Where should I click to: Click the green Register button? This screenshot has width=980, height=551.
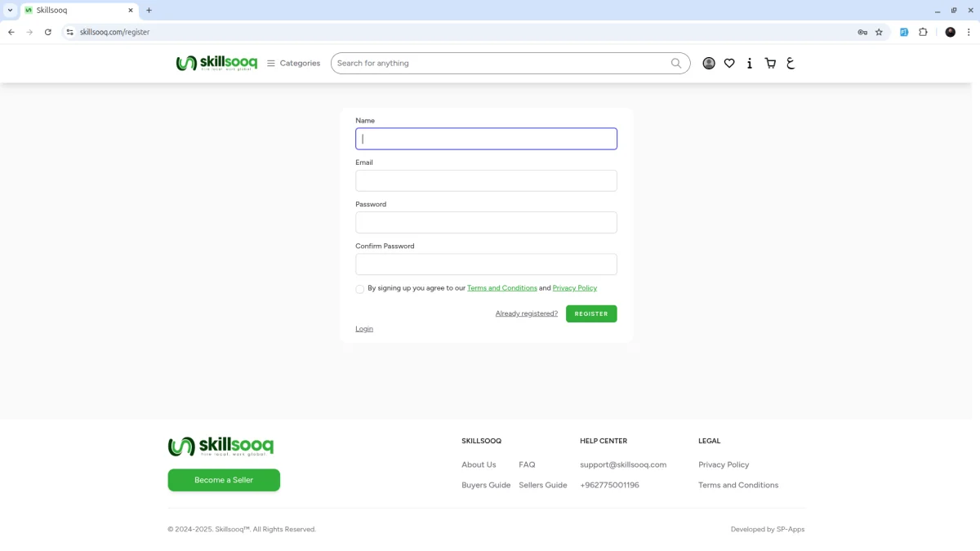coord(591,313)
